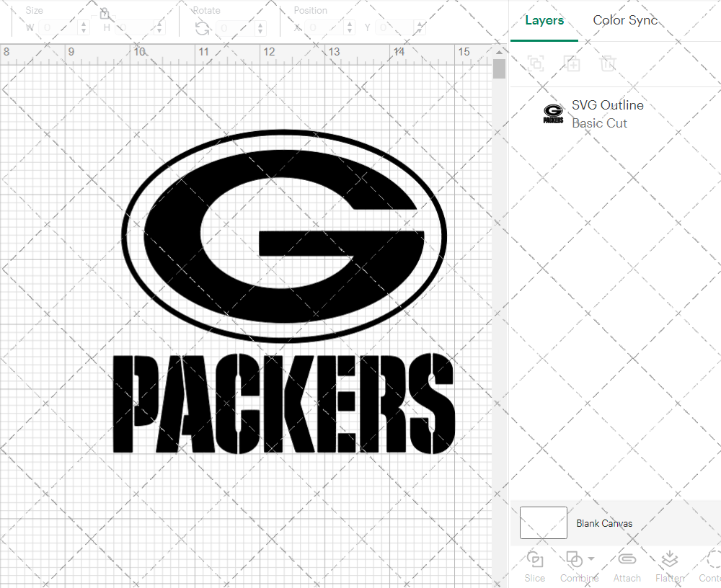721x588 pixels.
Task: Click the Attach tool
Action: point(627,566)
